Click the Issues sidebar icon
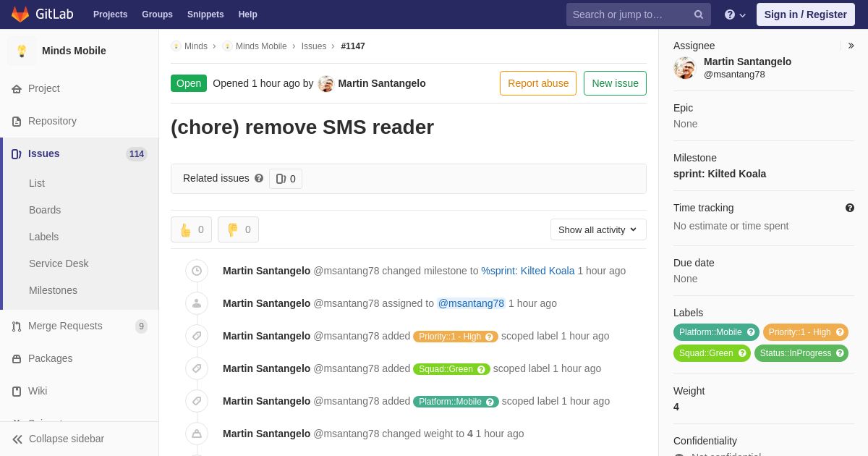 coord(17,154)
